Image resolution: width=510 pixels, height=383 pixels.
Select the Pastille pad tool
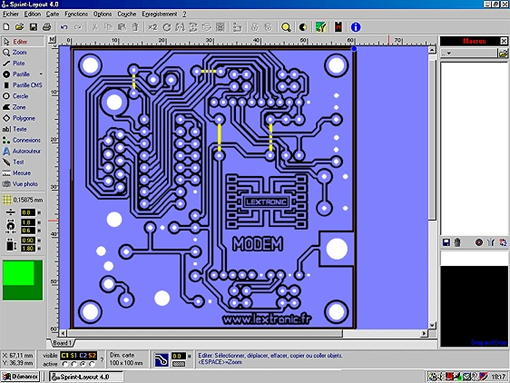20,74
